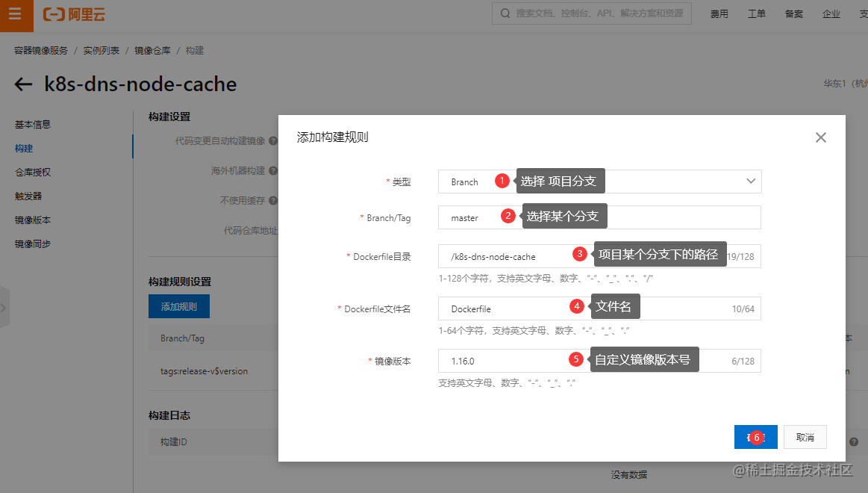Open help icon beside 代码变更自动构建镜像
868x493 pixels.
pyautogui.click(x=273, y=141)
